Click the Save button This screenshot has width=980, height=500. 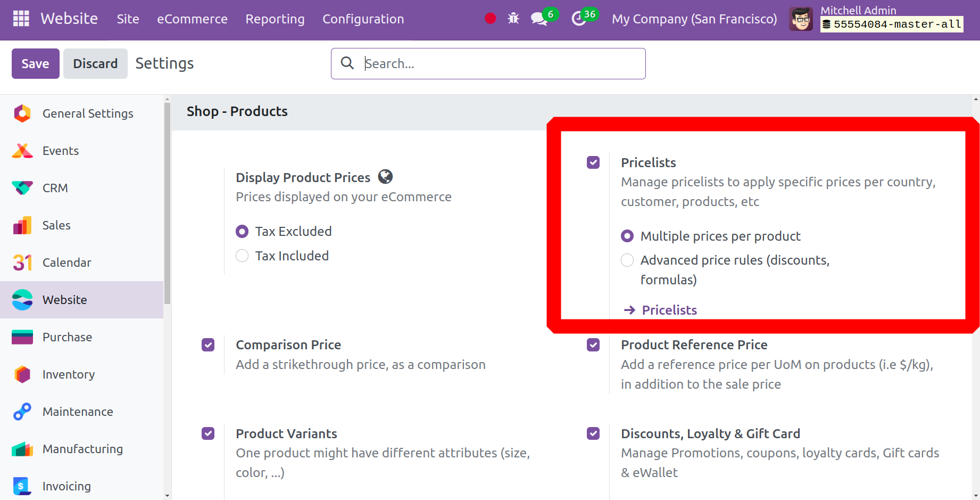click(35, 64)
